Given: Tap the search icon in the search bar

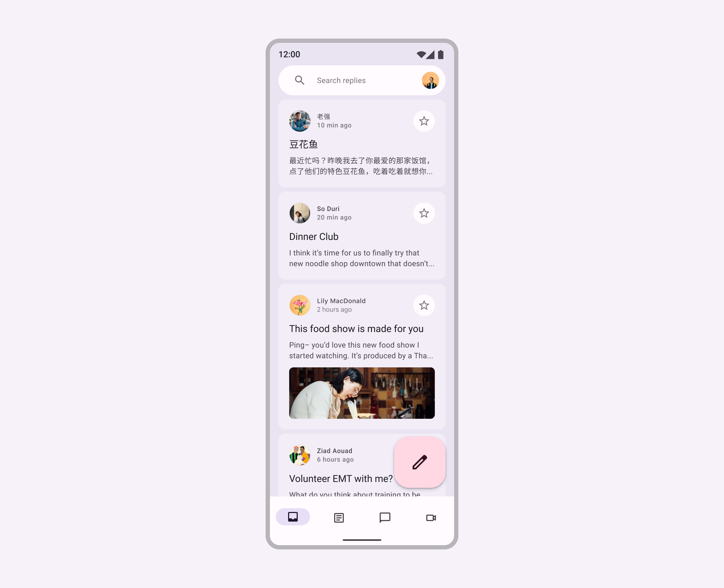Looking at the screenshot, I should (x=300, y=80).
